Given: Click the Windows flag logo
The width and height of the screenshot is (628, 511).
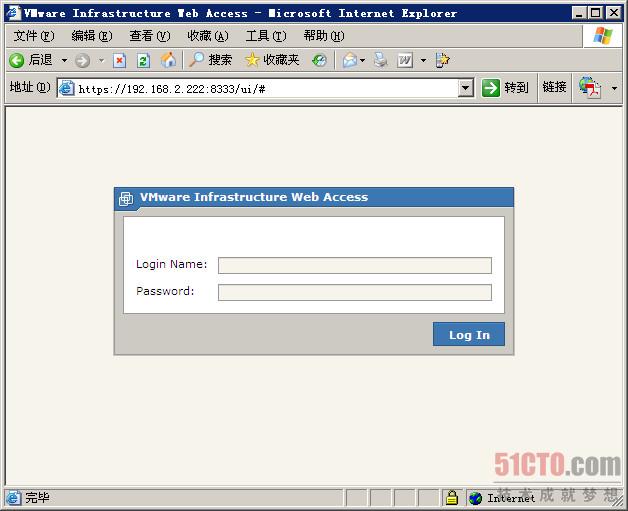Looking at the screenshot, I should pyautogui.click(x=602, y=36).
